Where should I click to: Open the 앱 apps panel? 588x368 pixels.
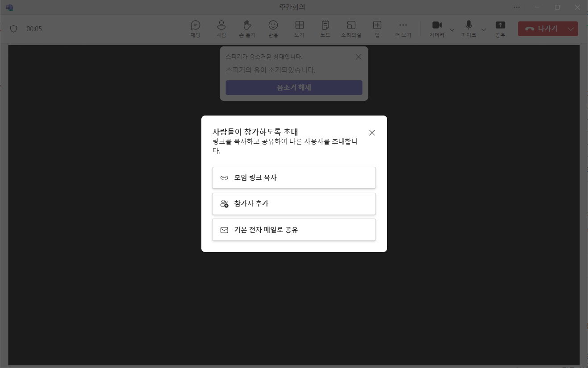(x=377, y=29)
